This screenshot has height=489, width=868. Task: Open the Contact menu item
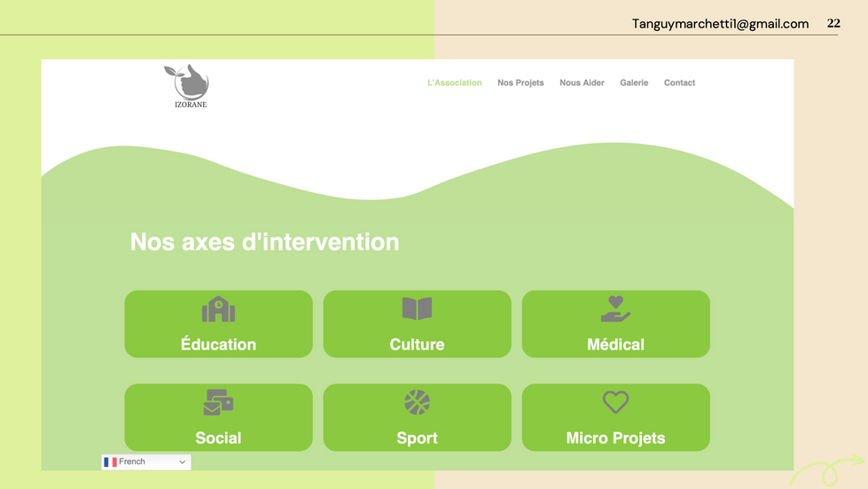(679, 82)
